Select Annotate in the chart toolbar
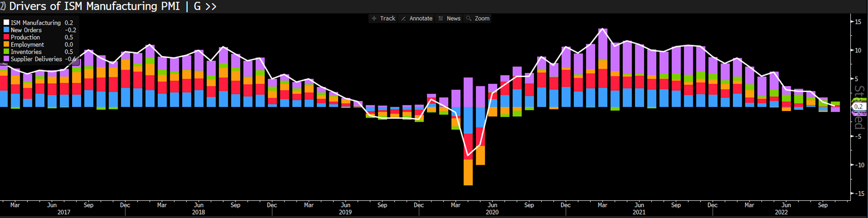 [421, 19]
